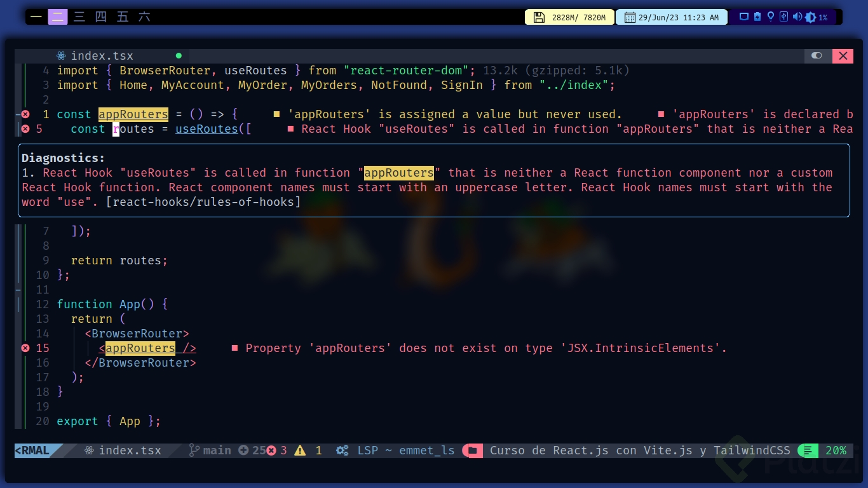This screenshot has width=868, height=488.
Task: Click the underlined useRoutes link in the code
Action: (207, 129)
